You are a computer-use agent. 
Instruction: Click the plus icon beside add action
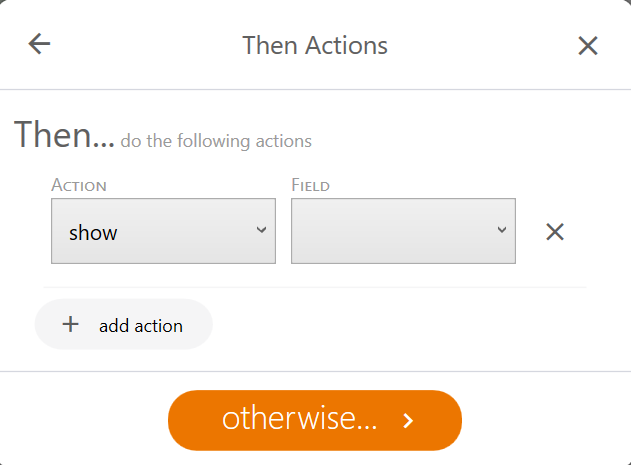point(71,324)
